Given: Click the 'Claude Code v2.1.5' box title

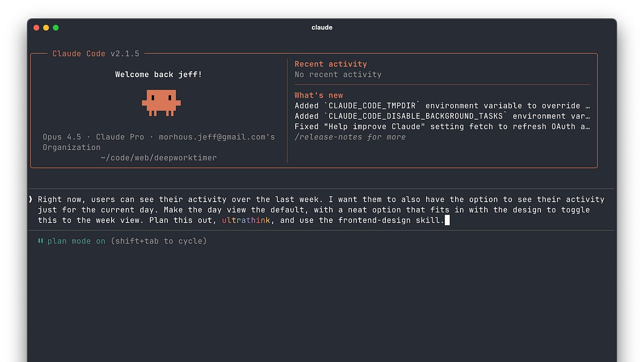Looking at the screenshot, I should pyautogui.click(x=96, y=54).
